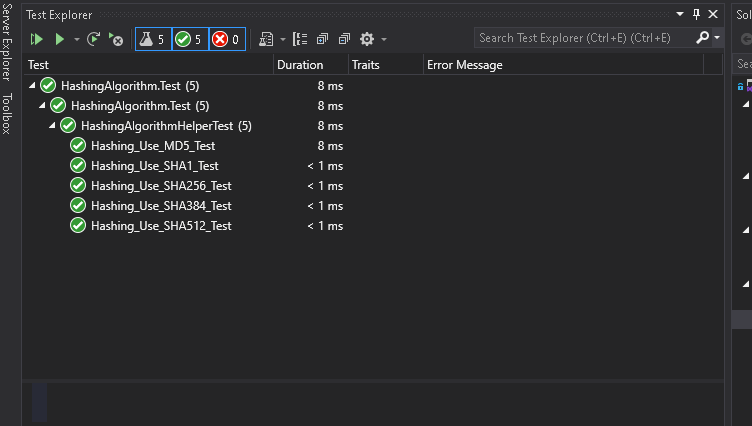Collapse the HashingAlgorithmHelperTest node
This screenshot has width=752, height=426.
(x=52, y=126)
